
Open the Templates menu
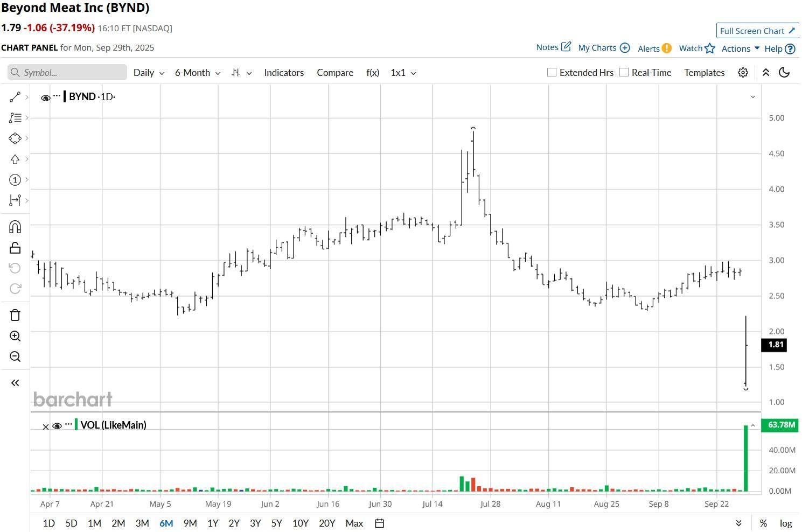coord(705,73)
